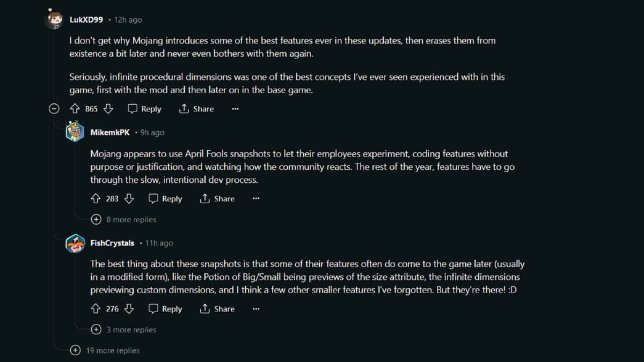The width and height of the screenshot is (644, 362).
Task: Click LukXD99's profile avatar
Action: tap(55, 20)
